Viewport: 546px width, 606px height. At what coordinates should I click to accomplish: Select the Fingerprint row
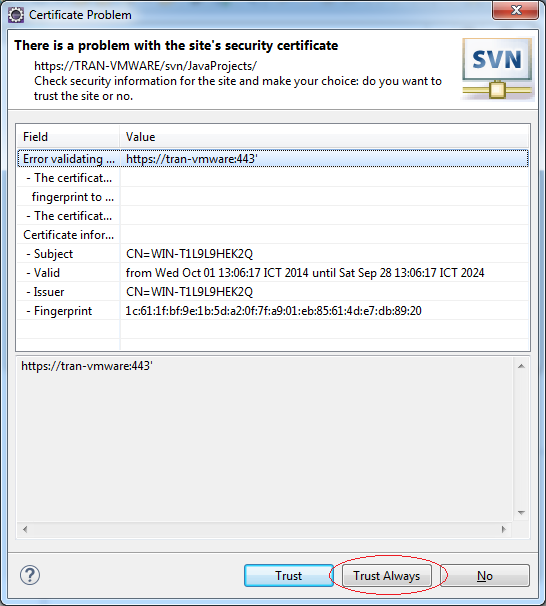[273, 310]
